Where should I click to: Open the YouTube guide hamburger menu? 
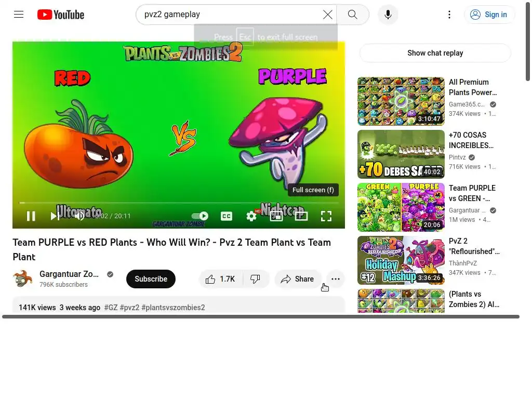[x=19, y=15]
